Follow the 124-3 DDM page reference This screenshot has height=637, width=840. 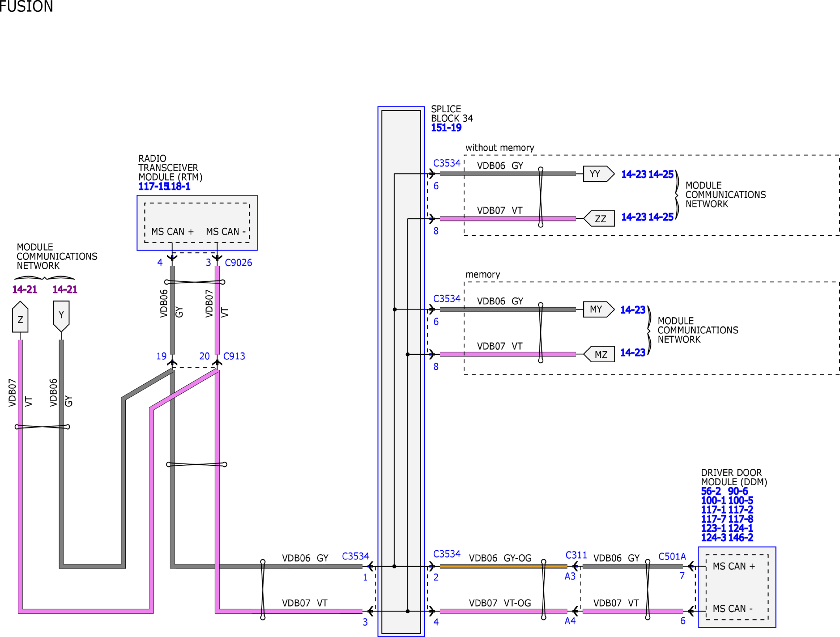[713, 538]
